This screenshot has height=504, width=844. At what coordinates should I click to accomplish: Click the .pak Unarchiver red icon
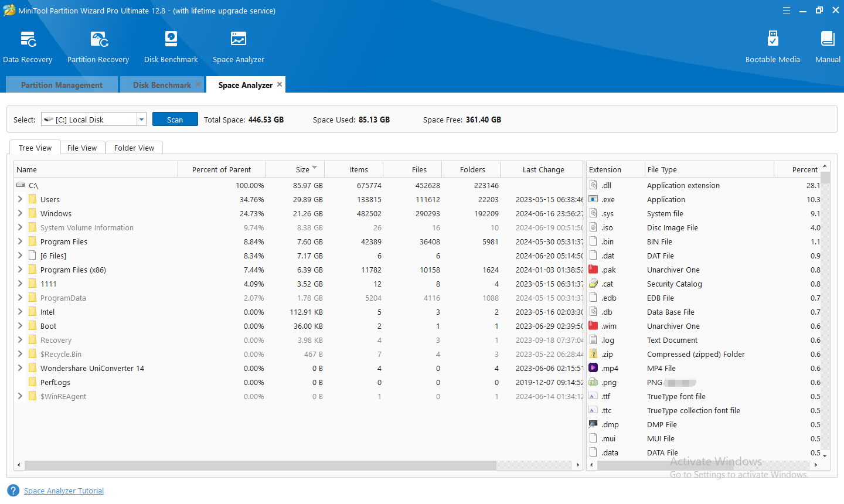[593, 270]
